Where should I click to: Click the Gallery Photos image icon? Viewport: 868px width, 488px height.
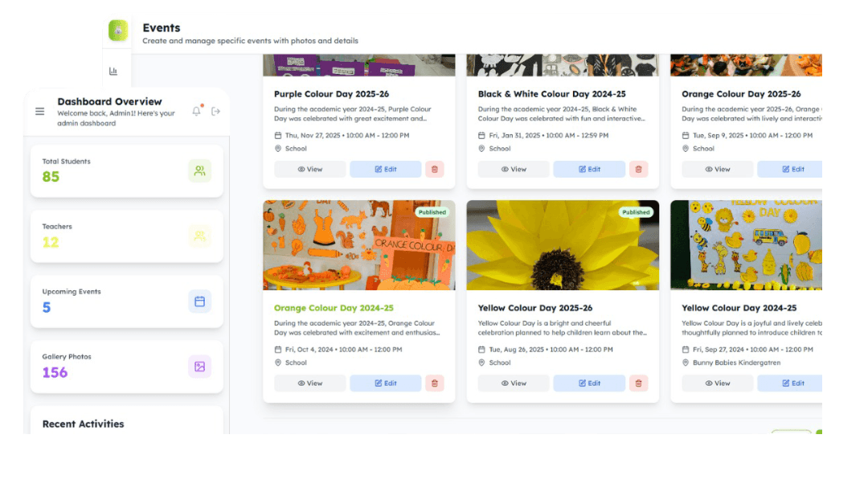tap(199, 367)
